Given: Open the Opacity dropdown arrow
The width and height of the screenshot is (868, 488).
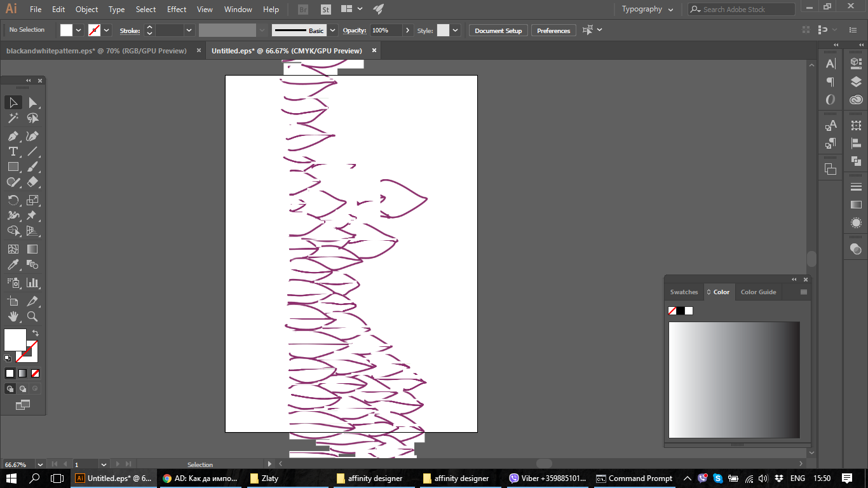Looking at the screenshot, I should 407,30.
